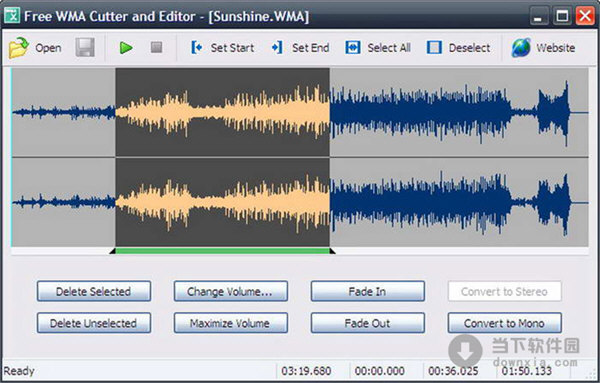Click the Select All label
The height and width of the screenshot is (383, 600).
pos(389,48)
